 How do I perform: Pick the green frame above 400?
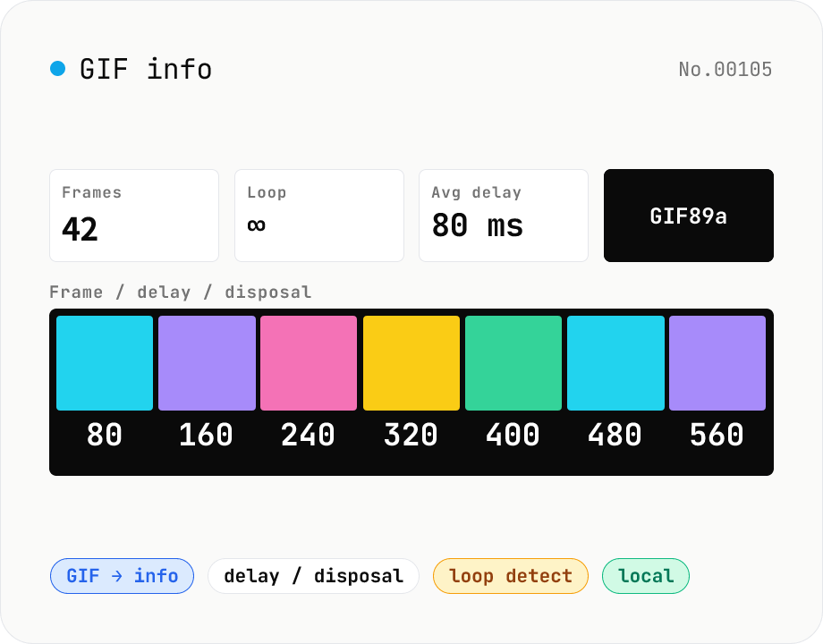point(513,362)
